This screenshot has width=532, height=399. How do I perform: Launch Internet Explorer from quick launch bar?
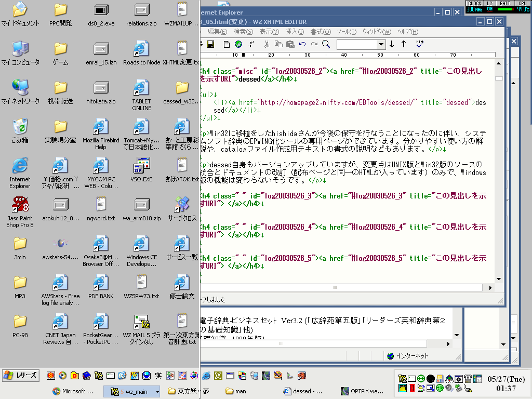pos(206,376)
